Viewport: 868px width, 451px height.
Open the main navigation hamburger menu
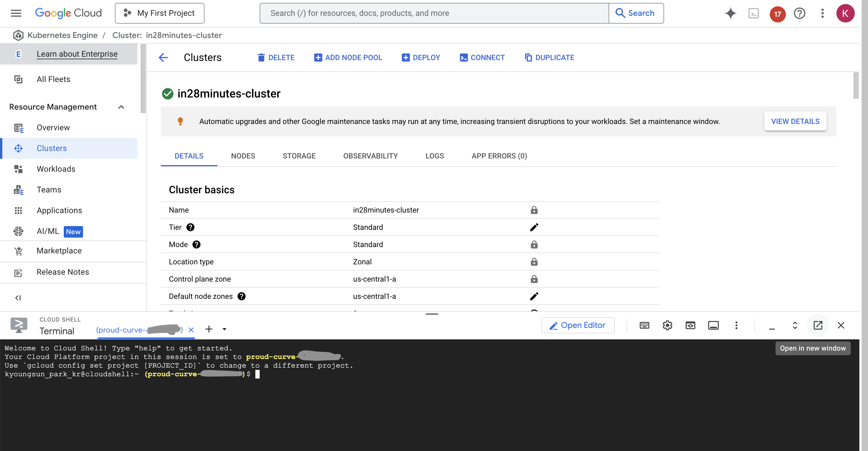[16, 13]
